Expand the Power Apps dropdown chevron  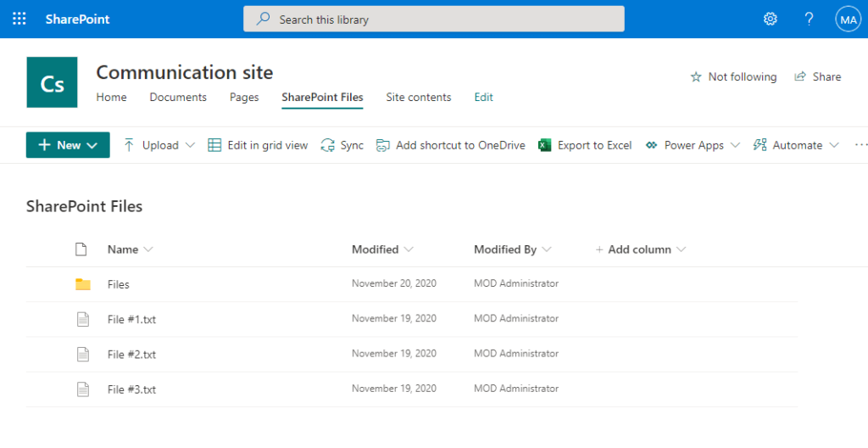pyautogui.click(x=735, y=145)
